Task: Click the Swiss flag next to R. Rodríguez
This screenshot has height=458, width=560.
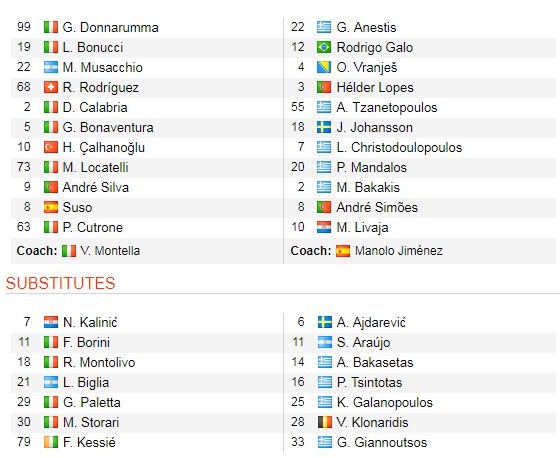Action: click(51, 87)
